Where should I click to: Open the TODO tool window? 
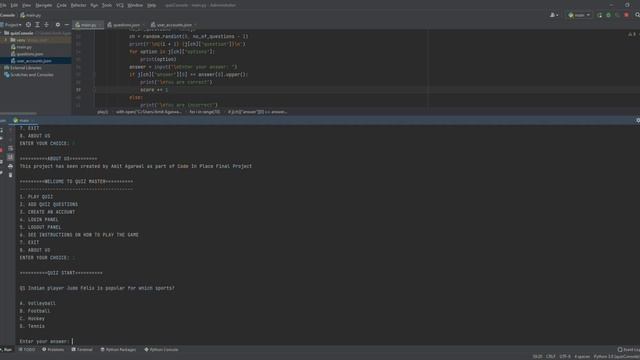coord(27,350)
